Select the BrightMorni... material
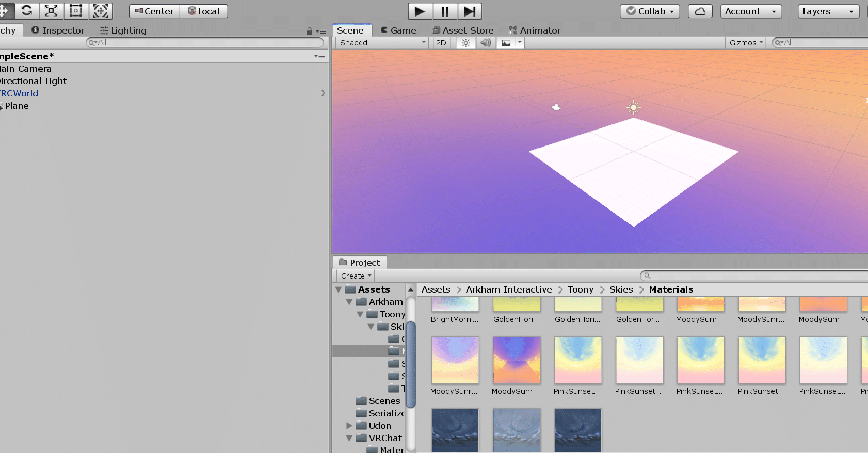 tap(455, 310)
